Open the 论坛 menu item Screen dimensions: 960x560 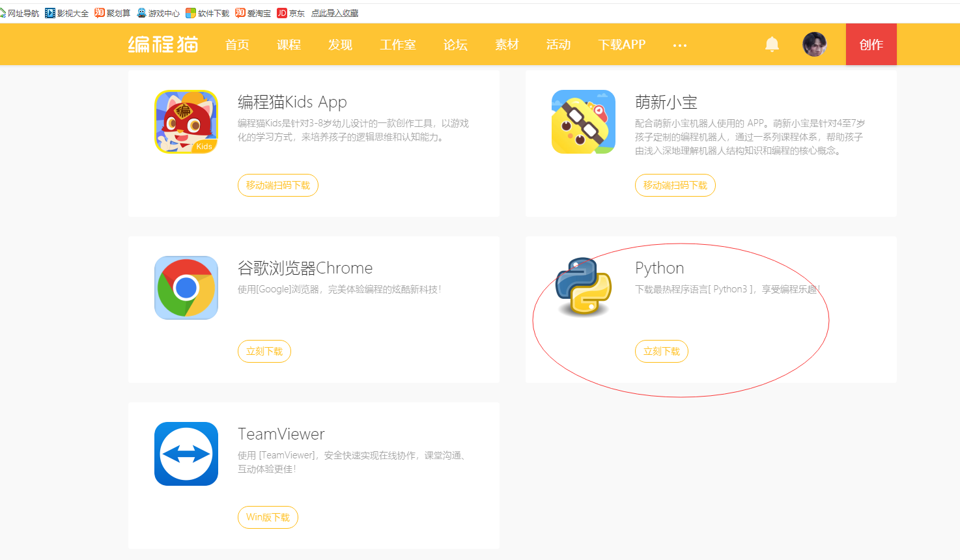click(x=455, y=45)
